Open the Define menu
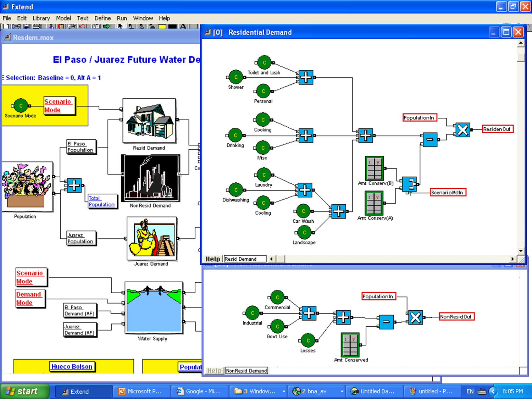 [102, 18]
